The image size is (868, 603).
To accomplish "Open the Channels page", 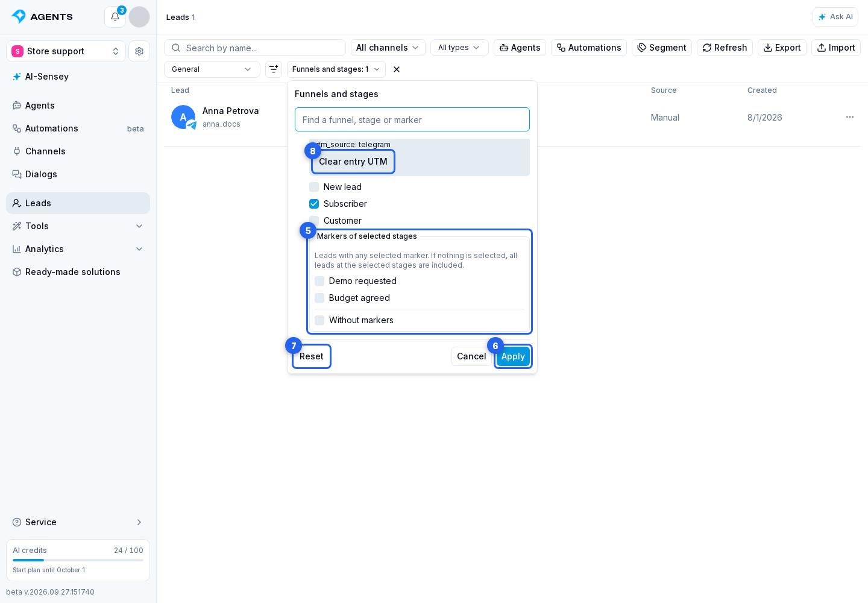I will [x=78, y=151].
